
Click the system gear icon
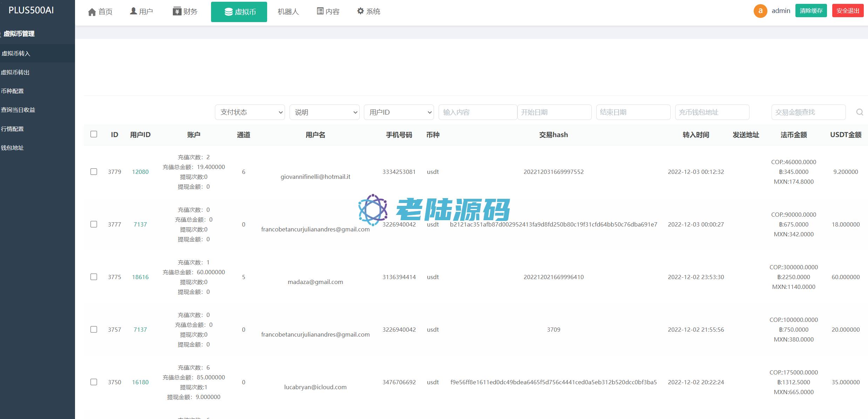tap(360, 11)
